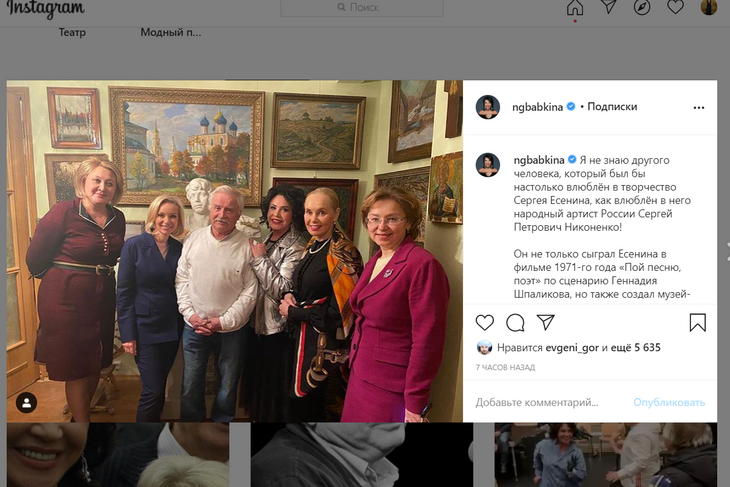Open ngbabkina profile from post header

pyautogui.click(x=539, y=107)
